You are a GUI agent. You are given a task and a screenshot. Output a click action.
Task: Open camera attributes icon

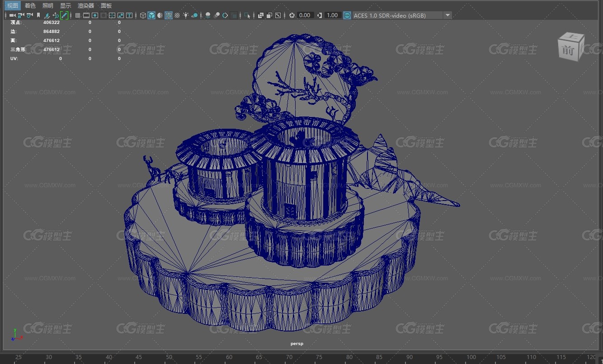(29, 15)
